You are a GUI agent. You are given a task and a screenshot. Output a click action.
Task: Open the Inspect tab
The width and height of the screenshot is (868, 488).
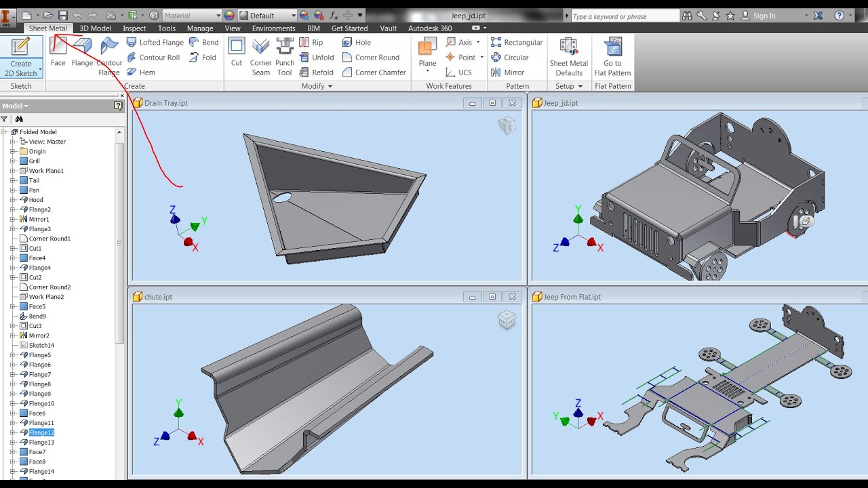click(134, 28)
